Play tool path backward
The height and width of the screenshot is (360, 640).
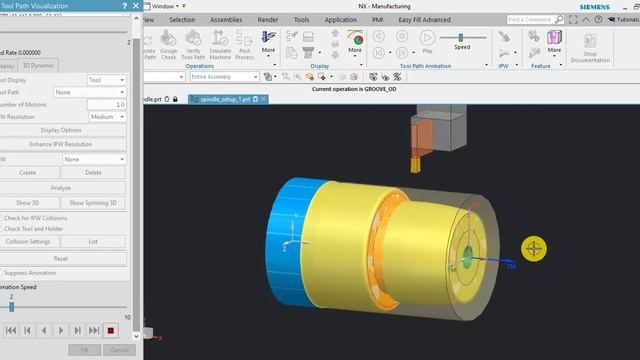[44, 330]
